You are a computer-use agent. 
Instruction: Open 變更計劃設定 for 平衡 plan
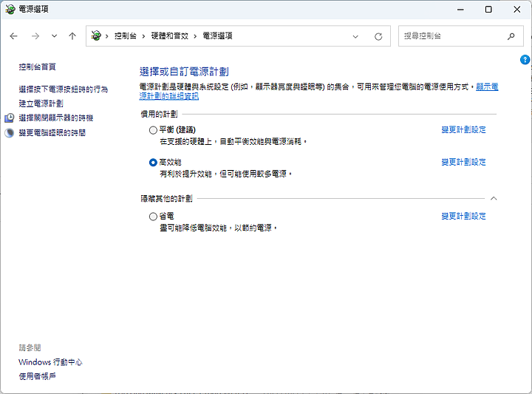pyautogui.click(x=463, y=129)
